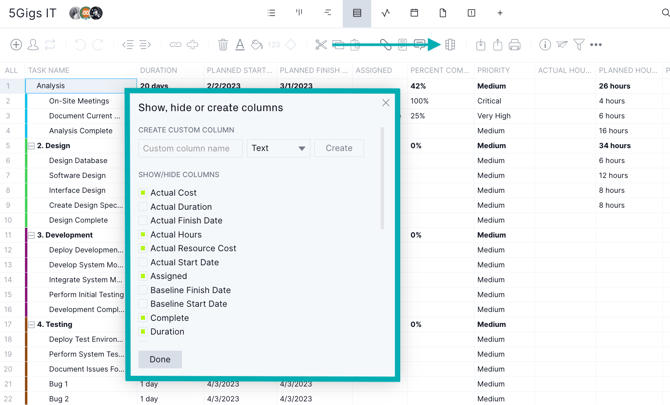
Task: Check the Actual Finish Date checkbox
Action: 143,220
